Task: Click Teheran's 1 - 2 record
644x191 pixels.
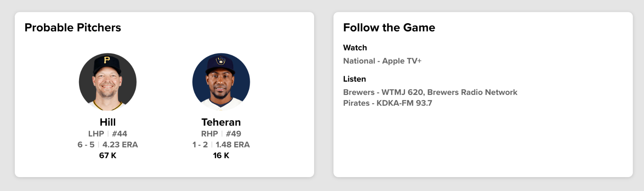Action: pos(200,145)
